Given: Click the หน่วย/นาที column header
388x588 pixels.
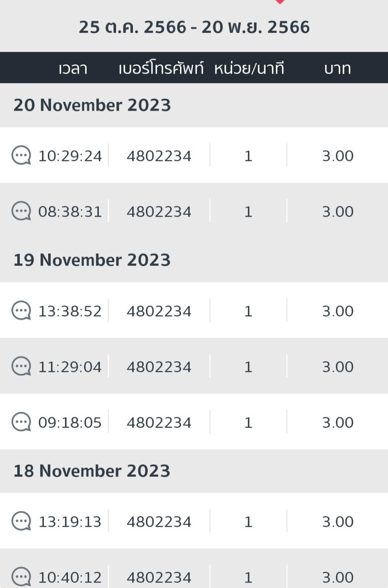Looking at the screenshot, I should pos(249,68).
